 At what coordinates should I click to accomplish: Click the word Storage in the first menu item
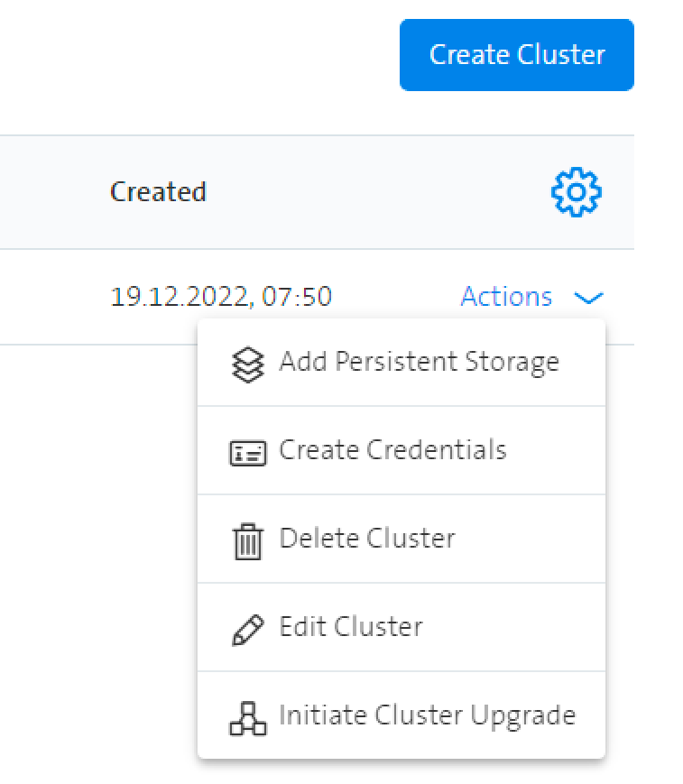click(512, 363)
